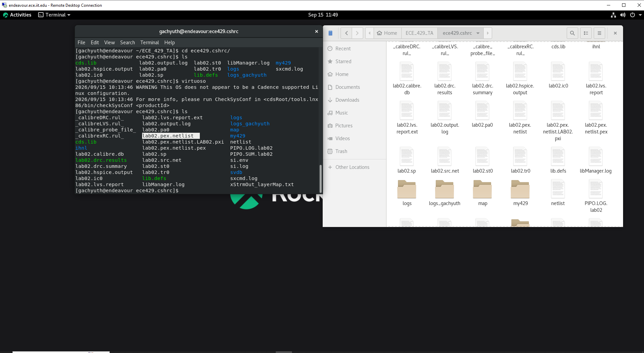Expand ece429.cshrc path bar dropdown
This screenshot has width=644, height=353.
click(478, 33)
